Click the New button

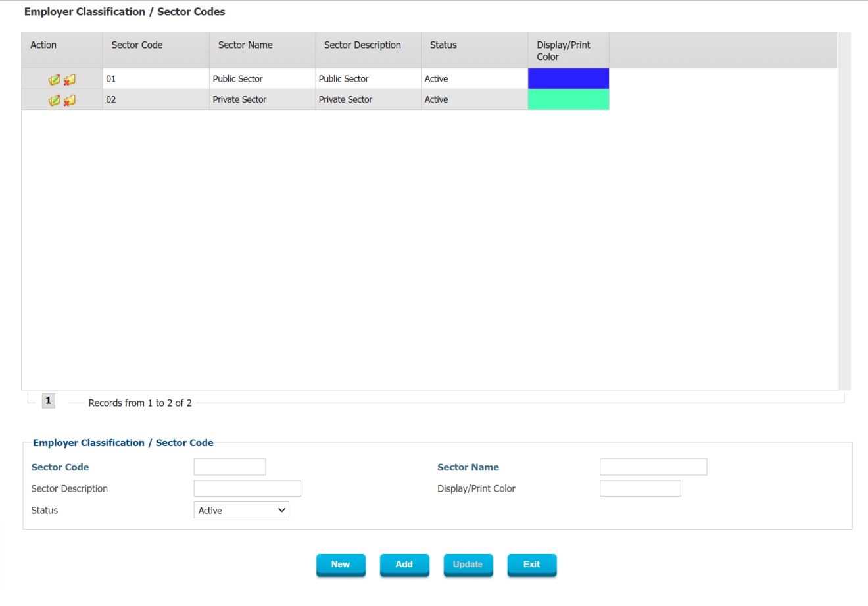coord(341,565)
